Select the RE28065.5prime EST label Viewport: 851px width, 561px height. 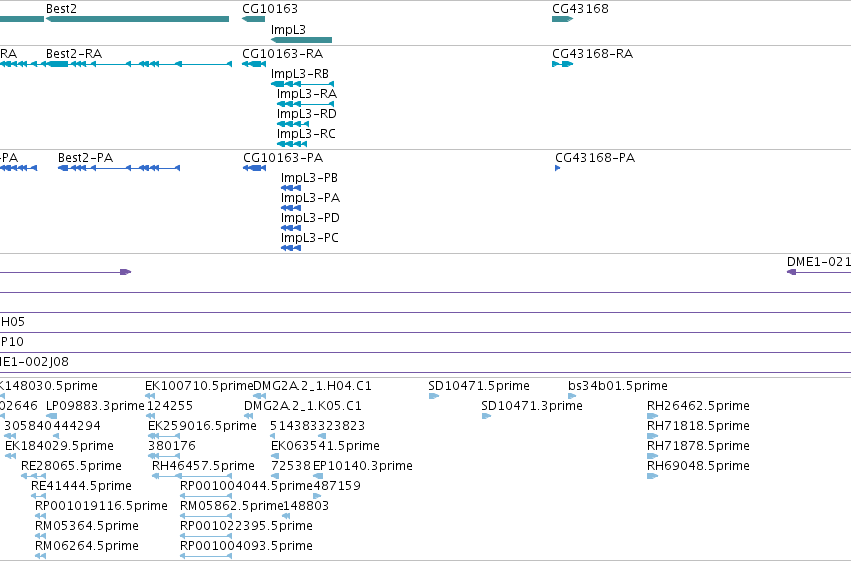point(71,466)
